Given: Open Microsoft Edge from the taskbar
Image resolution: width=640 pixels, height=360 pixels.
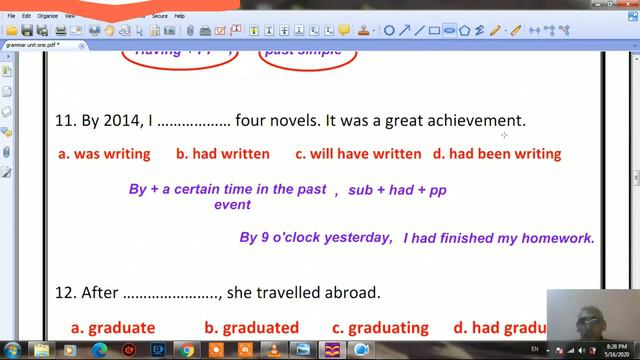Looking at the screenshot, I should point(99,350).
